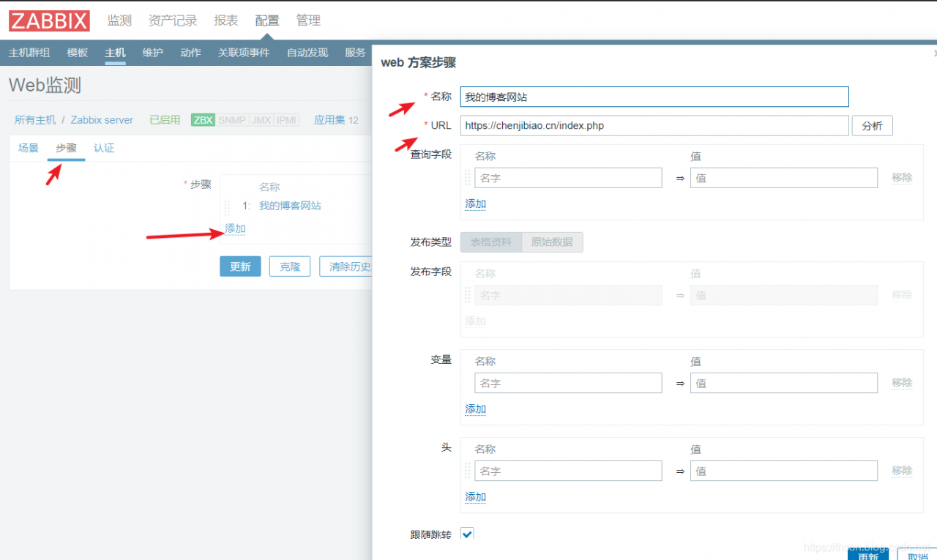937x560 pixels.
Task: Go to 动作 submenu
Action: tap(190, 53)
